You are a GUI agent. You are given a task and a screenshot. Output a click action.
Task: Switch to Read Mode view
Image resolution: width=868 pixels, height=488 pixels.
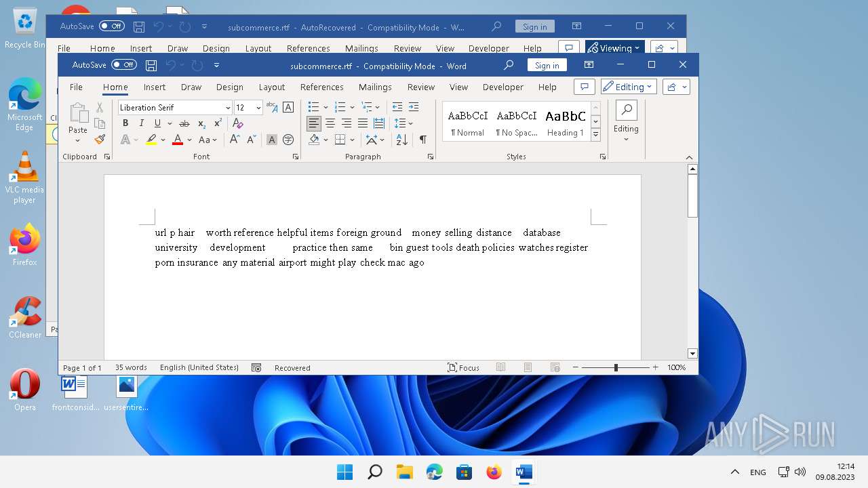click(501, 367)
